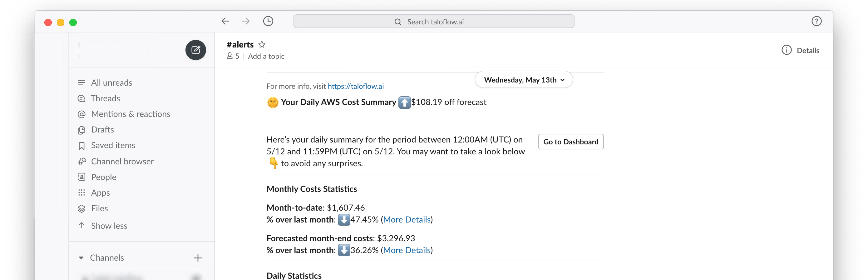Go forward with the right arrow

pyautogui.click(x=246, y=21)
